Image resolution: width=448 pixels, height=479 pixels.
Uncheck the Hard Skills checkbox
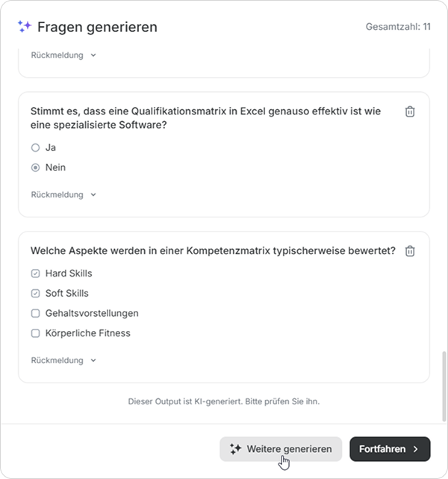coord(35,274)
